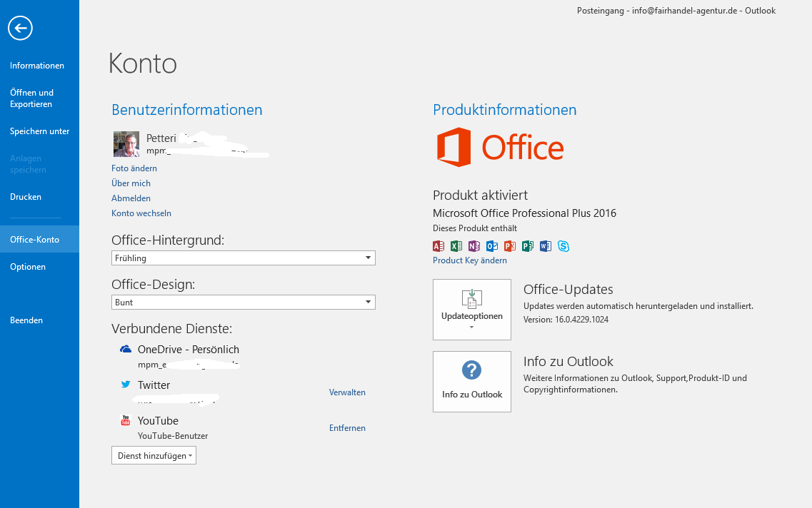812x508 pixels.
Task: Click the back arrow circle icon
Action: click(20, 28)
